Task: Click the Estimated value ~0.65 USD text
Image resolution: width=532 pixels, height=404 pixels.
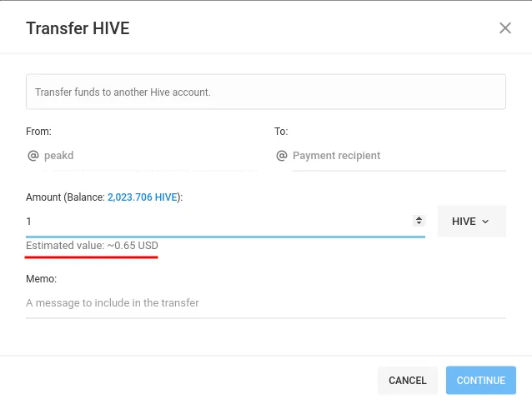Action: tap(92, 246)
